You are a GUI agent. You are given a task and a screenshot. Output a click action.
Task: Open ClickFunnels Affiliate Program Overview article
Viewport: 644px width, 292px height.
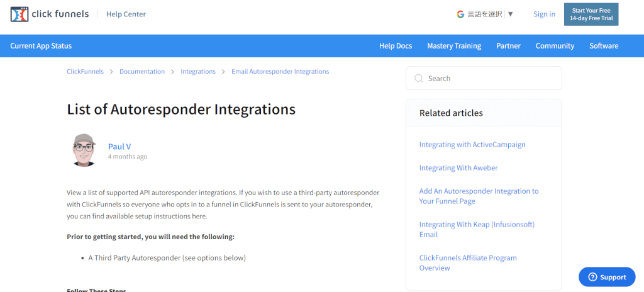tap(468, 263)
